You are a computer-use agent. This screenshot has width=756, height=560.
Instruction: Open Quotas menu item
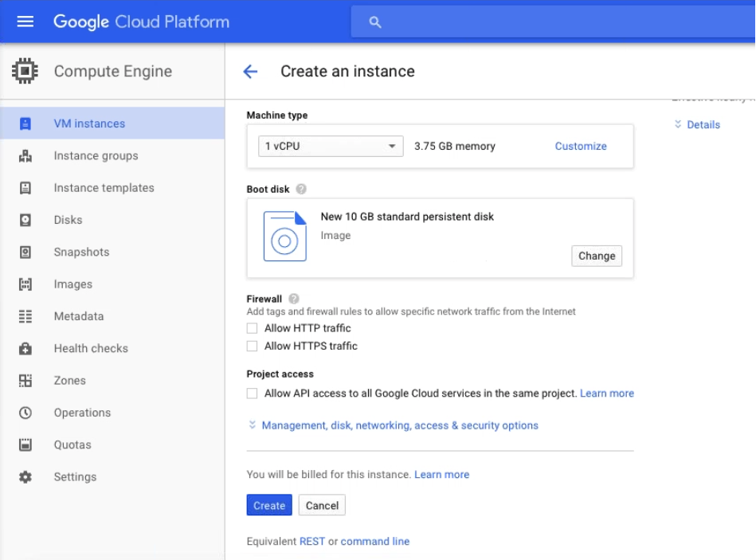tap(112, 444)
